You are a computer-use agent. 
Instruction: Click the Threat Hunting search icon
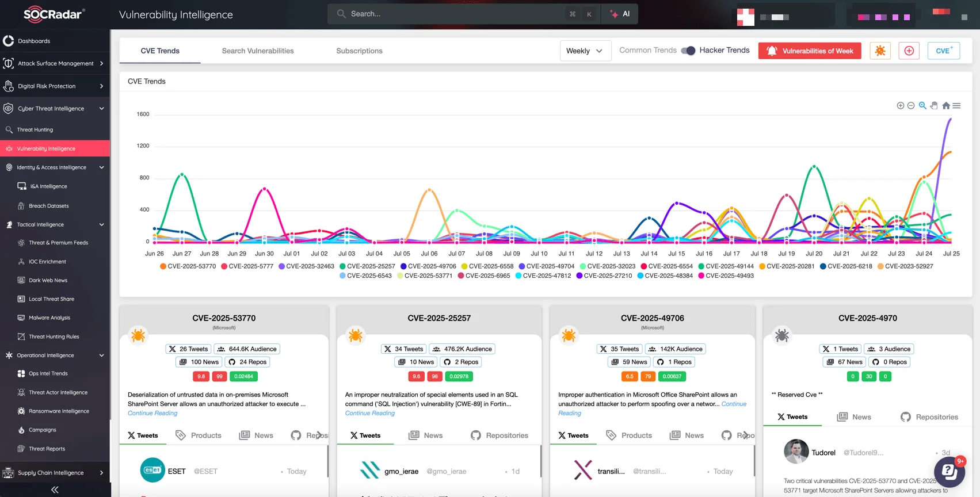9,130
